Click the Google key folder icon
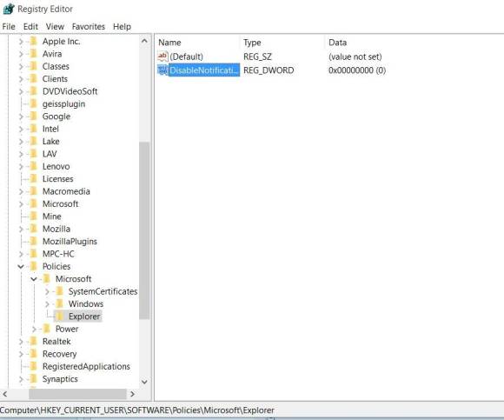Screen dimensions: 504x420 (33, 117)
